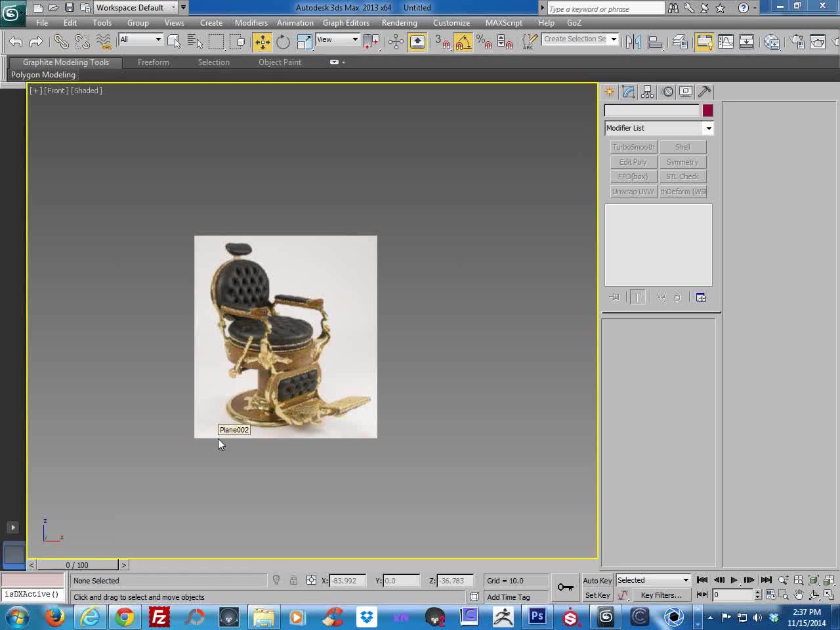Click the Mirror tool icon
This screenshot has height=630, width=840.
click(x=633, y=42)
